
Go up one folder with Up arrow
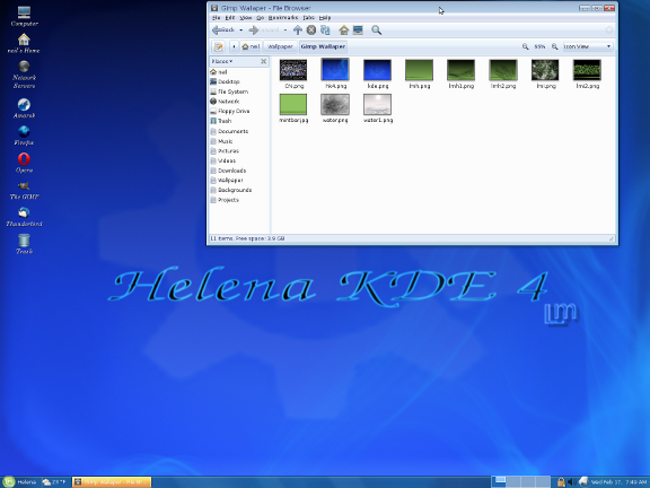point(298,30)
